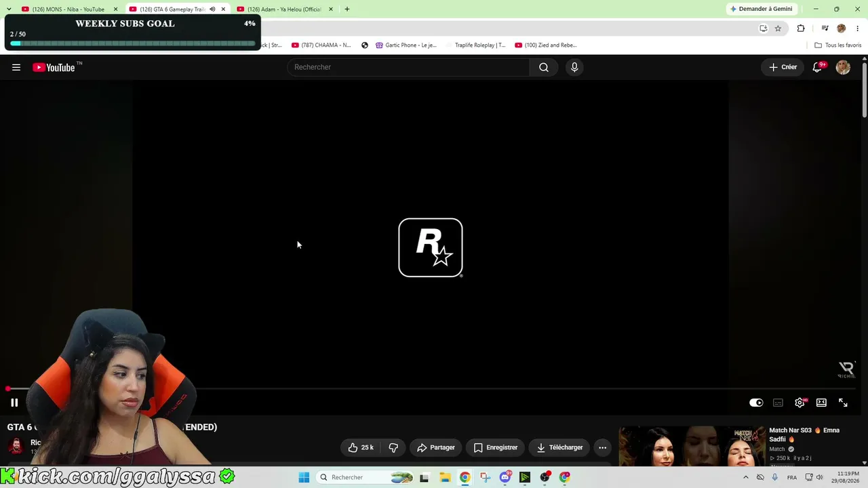Click the Télécharger download button
This screenshot has width=868, height=488.
click(560, 447)
